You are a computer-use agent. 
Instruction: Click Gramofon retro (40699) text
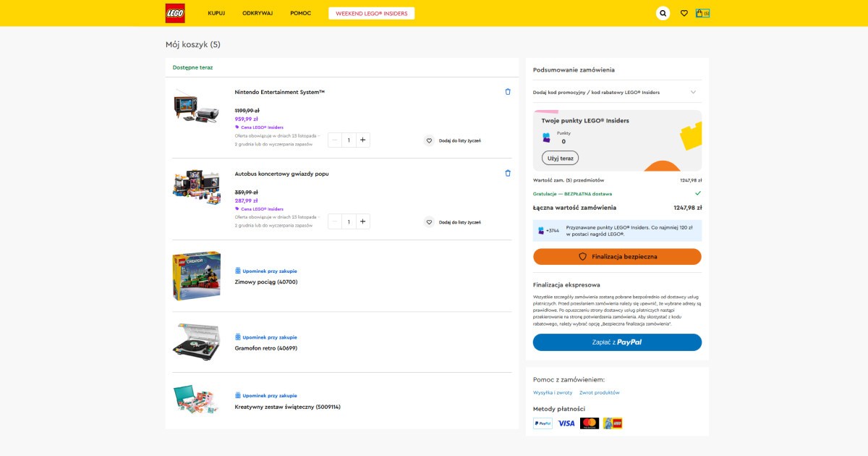[x=266, y=348]
